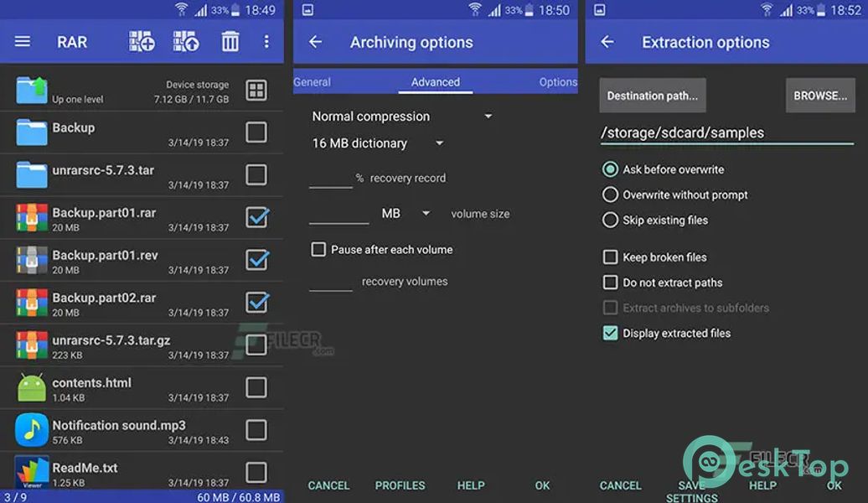This screenshot has height=503, width=868.
Task: Go back from Archiving options
Action: (x=315, y=42)
